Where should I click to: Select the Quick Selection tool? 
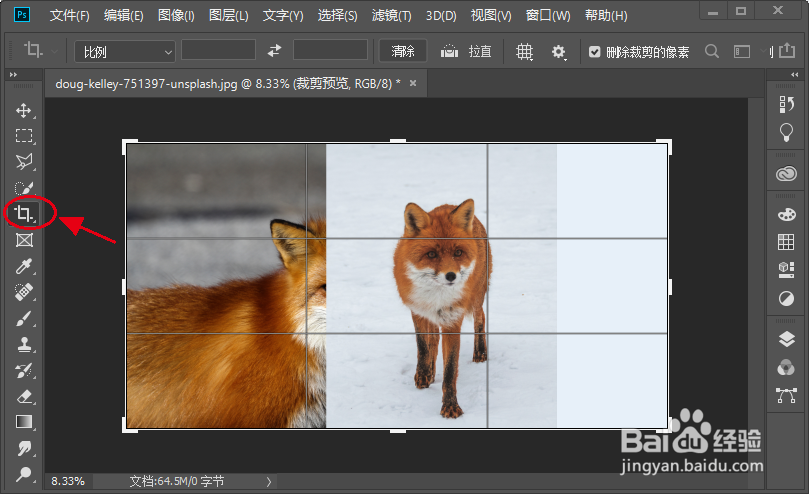(x=24, y=188)
